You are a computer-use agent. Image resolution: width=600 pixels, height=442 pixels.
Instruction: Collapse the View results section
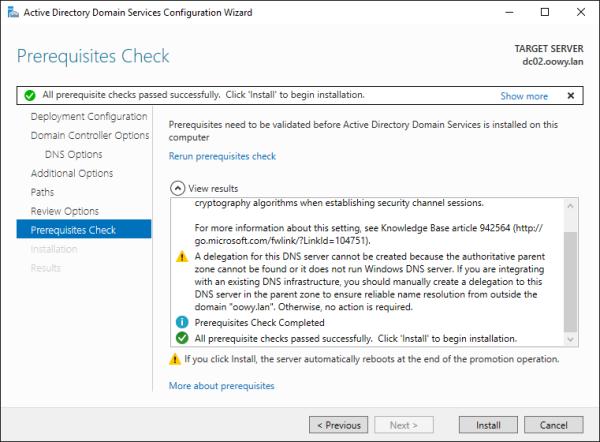(x=177, y=187)
